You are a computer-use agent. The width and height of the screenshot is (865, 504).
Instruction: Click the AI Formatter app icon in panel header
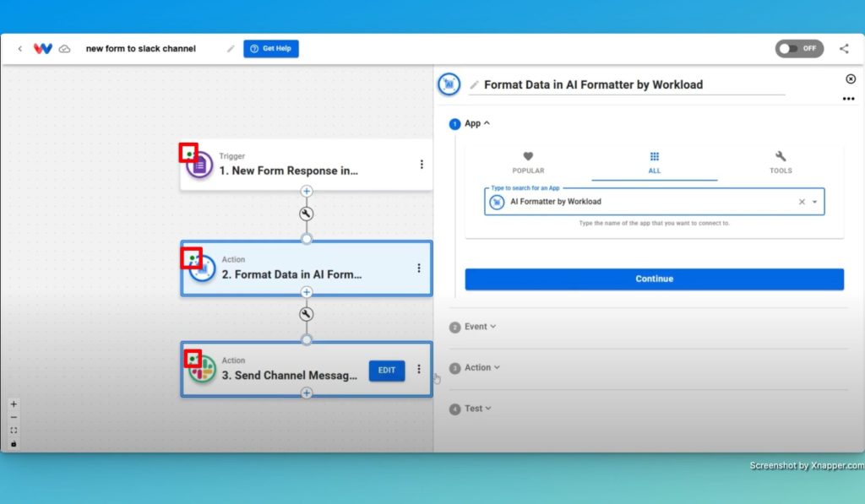tap(449, 84)
